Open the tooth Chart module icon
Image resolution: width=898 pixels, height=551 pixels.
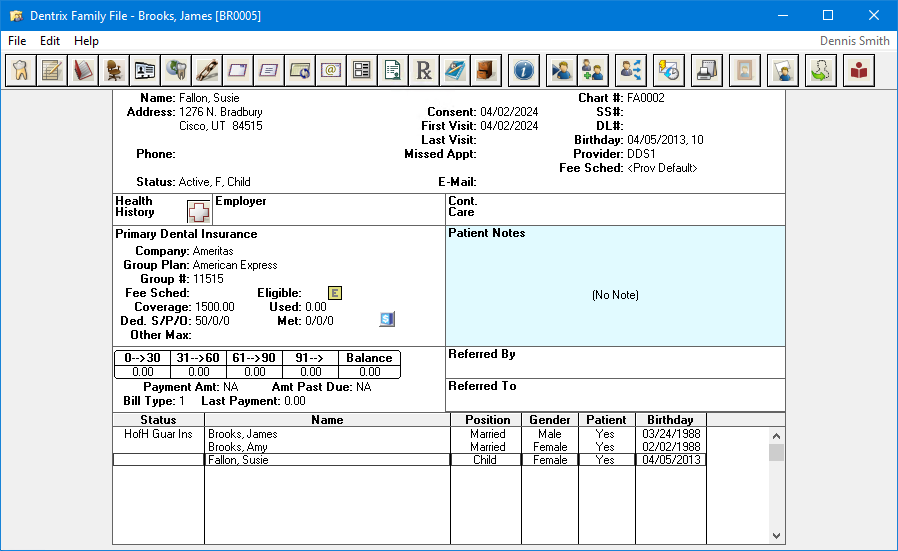click(21, 70)
